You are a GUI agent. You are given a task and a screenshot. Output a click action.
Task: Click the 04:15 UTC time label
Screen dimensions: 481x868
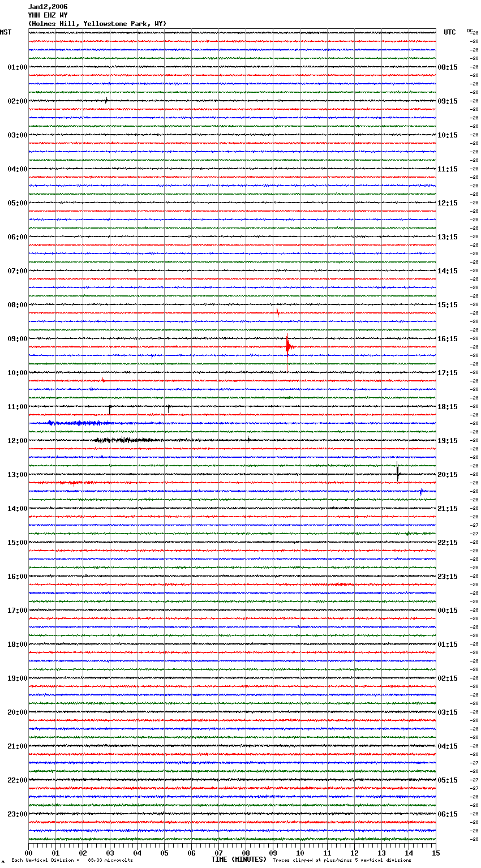click(x=448, y=746)
